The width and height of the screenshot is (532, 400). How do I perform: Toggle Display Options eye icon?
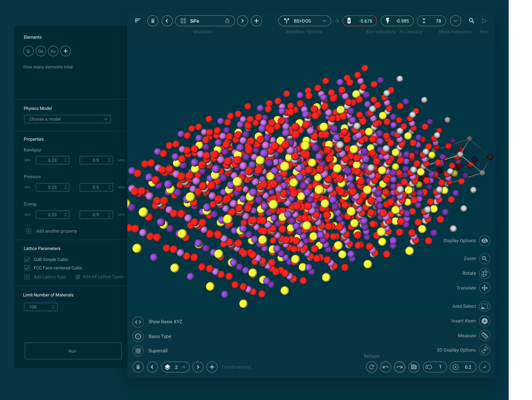click(485, 241)
